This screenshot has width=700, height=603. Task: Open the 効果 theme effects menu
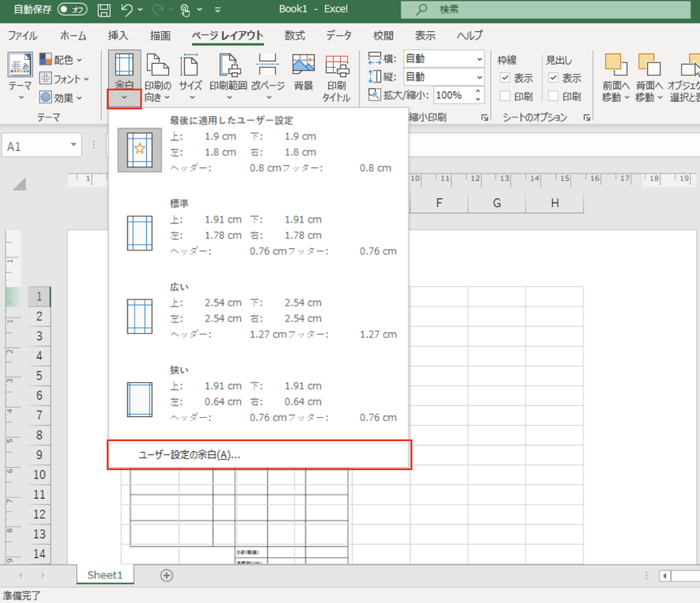point(61,97)
